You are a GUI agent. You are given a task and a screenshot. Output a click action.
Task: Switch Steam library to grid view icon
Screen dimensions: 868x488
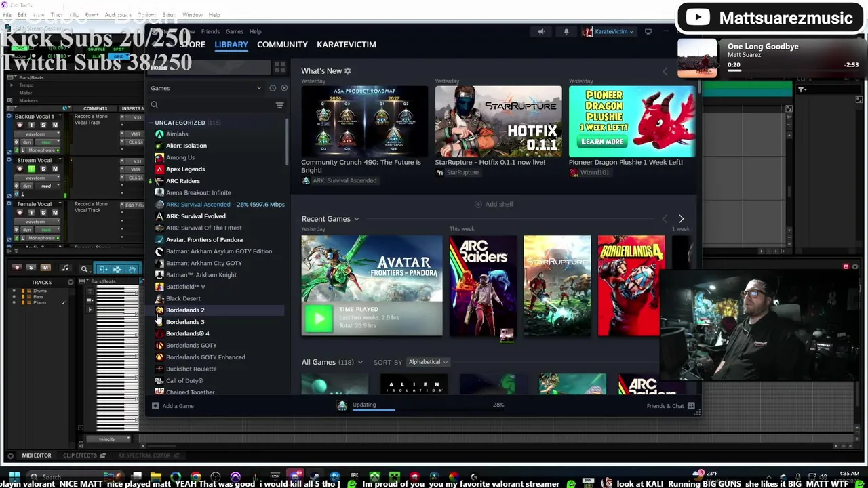(279, 67)
